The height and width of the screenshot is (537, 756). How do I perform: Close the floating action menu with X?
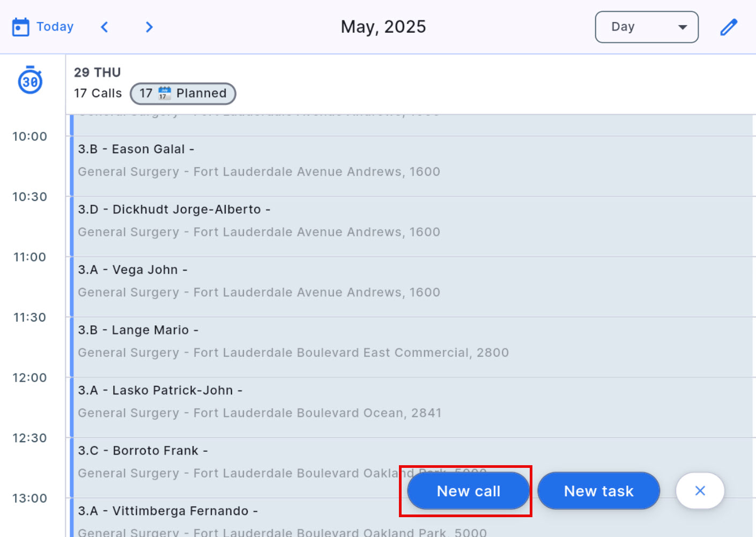point(700,490)
